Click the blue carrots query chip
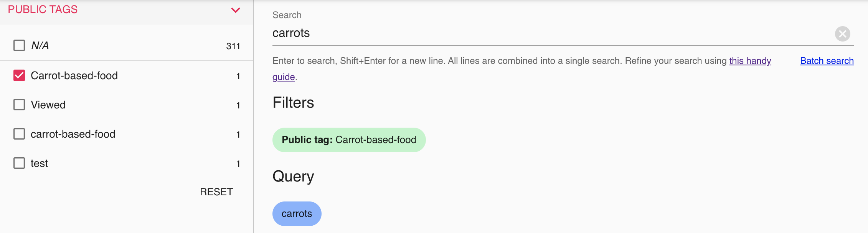 click(297, 214)
